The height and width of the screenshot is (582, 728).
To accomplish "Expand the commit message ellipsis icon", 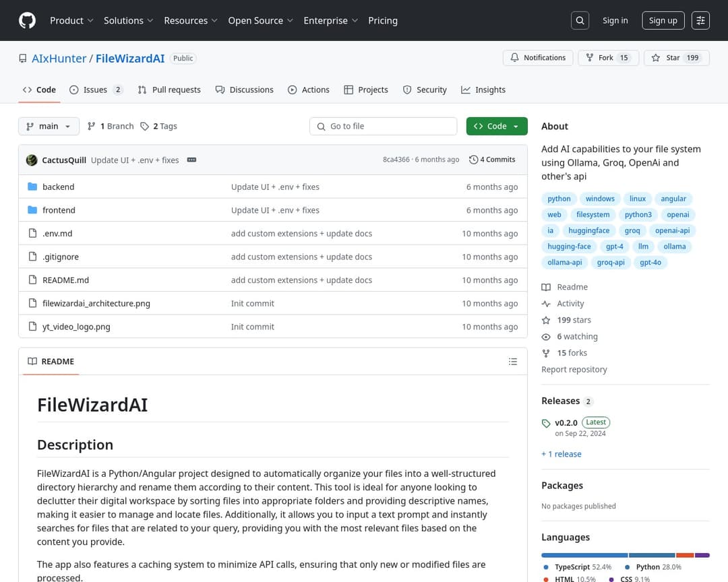I will tap(191, 160).
